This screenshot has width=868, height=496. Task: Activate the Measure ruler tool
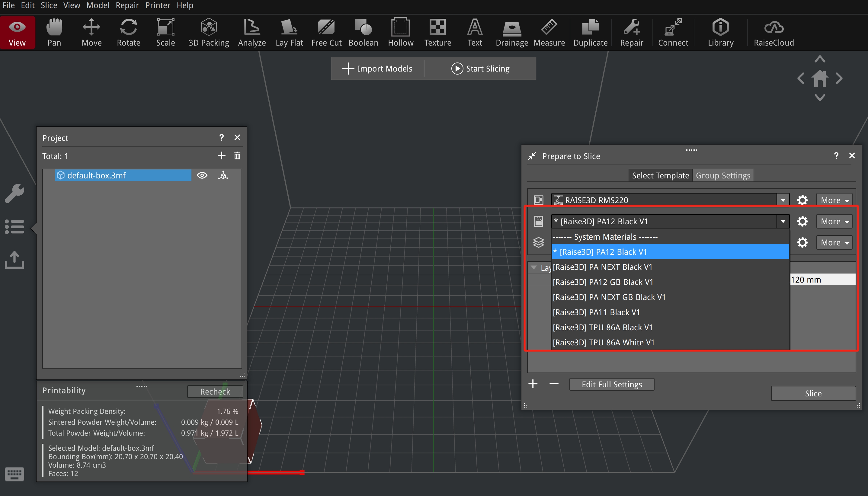pyautogui.click(x=549, y=33)
